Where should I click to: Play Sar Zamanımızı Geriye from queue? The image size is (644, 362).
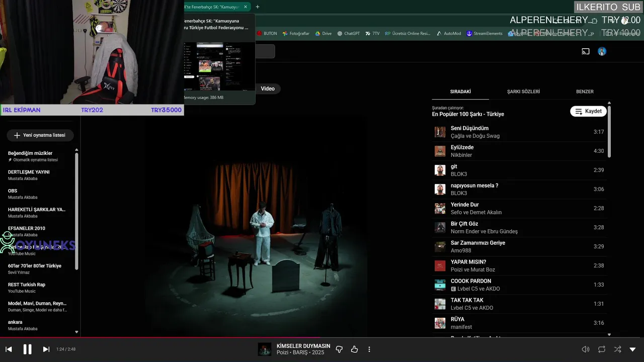click(x=519, y=246)
